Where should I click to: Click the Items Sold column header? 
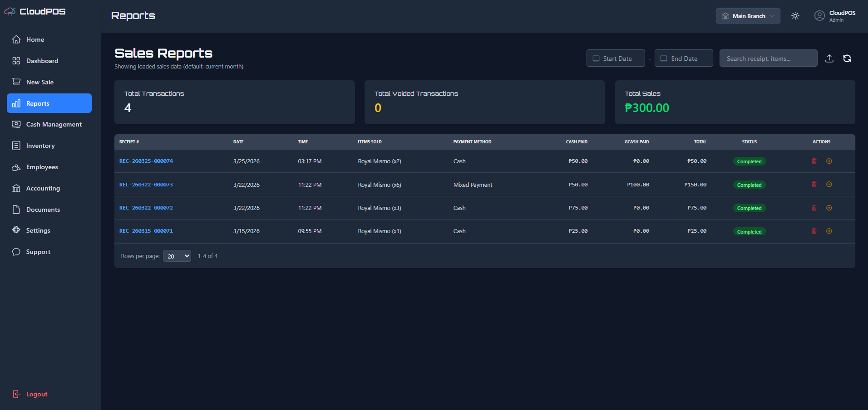pyautogui.click(x=370, y=142)
